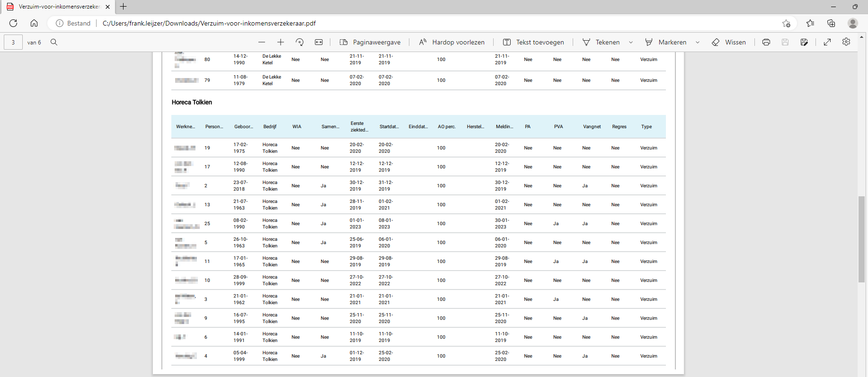Enter full screen mode for the PDF
The height and width of the screenshot is (377, 868).
827,42
